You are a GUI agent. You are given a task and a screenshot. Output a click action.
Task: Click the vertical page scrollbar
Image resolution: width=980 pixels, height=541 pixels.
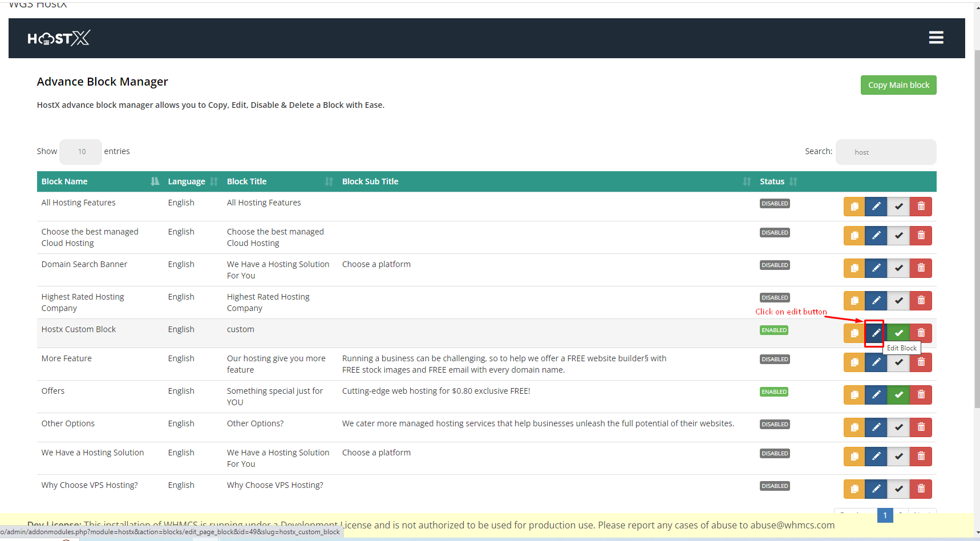pos(977,228)
